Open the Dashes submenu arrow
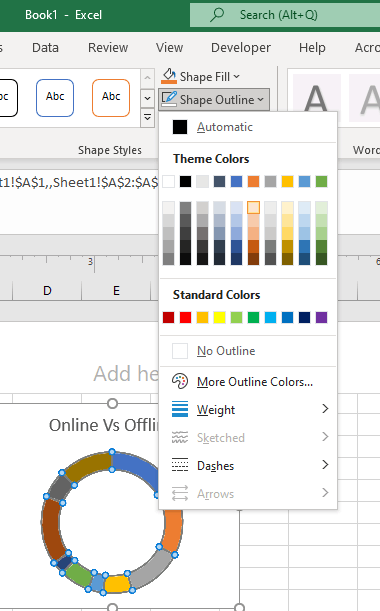This screenshot has width=380, height=611. click(325, 464)
